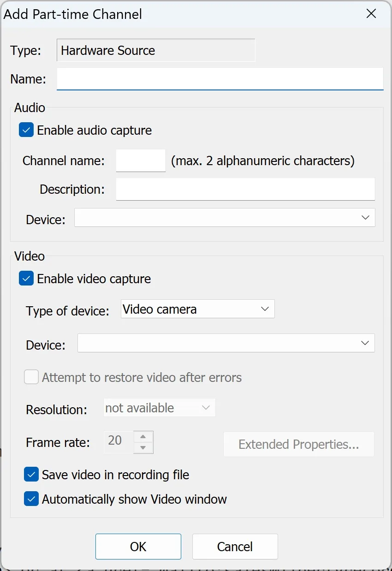Expand the Video Device dropdown
This screenshot has height=571, width=392.
click(226, 343)
